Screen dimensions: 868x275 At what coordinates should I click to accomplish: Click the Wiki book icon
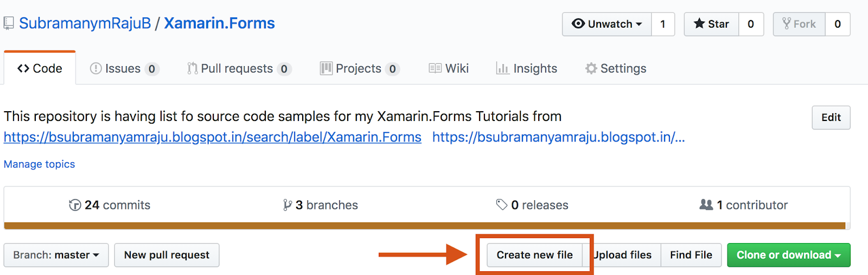click(x=435, y=68)
